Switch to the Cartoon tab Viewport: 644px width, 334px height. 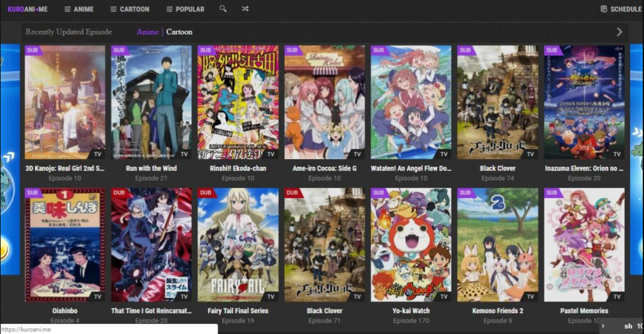tap(179, 32)
